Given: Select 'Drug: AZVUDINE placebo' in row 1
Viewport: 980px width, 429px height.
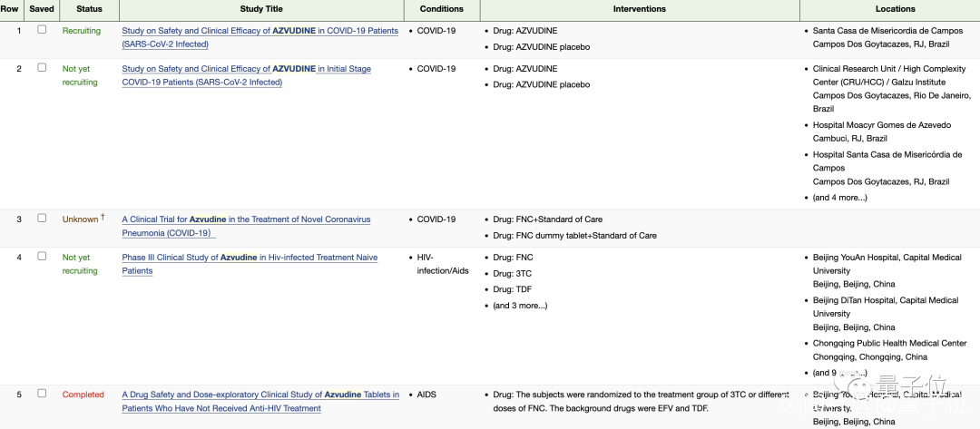Looking at the screenshot, I should [541, 47].
